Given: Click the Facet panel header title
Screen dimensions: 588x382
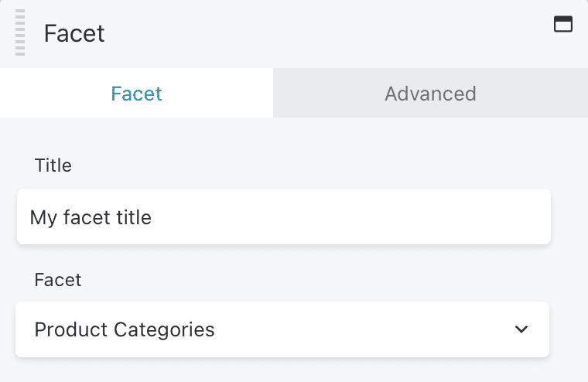Looking at the screenshot, I should coord(74,33).
